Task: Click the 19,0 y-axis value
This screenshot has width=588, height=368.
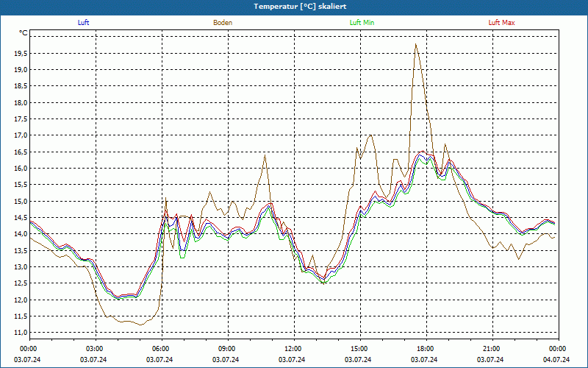Action: point(21,70)
